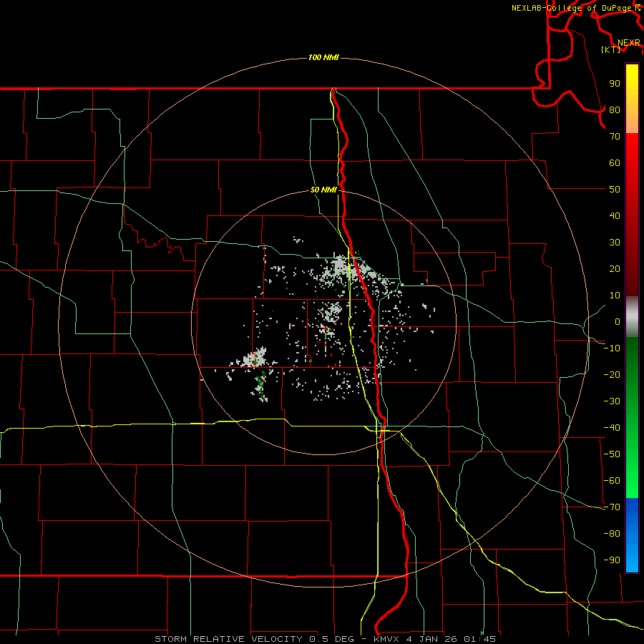This screenshot has height=644, width=644.
Task: Click the 50 NMI range ring label
Action: 323,190
